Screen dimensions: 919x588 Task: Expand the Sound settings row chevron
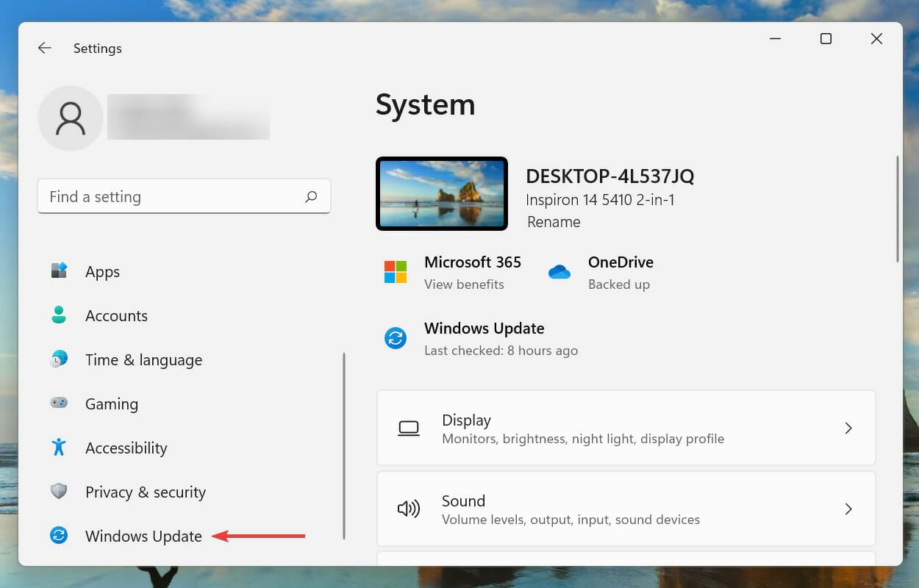point(848,509)
